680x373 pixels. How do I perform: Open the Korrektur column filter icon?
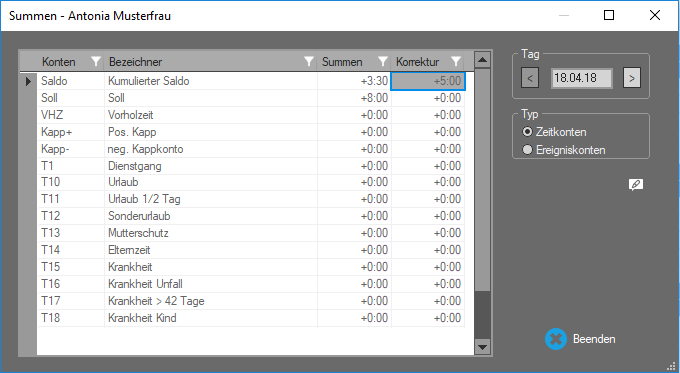(456, 62)
